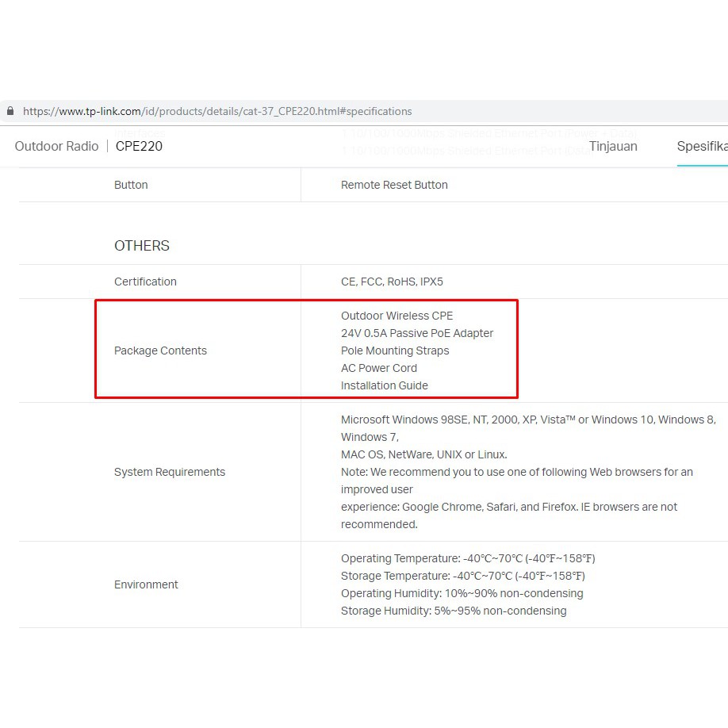Click the Installation Guide line
Screen dimensions: 728x728
(384, 385)
